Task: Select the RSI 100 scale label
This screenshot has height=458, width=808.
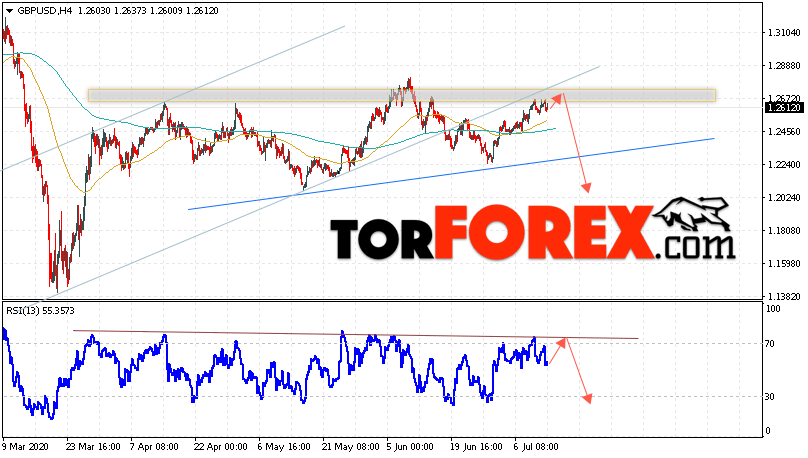Action: click(773, 309)
